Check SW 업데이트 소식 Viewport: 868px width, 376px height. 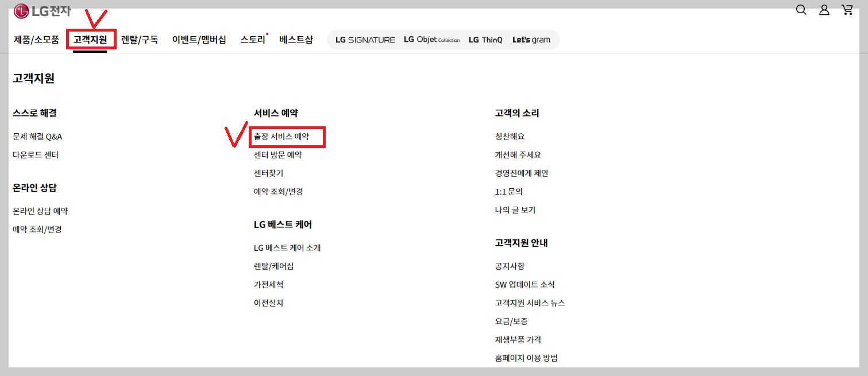pyautogui.click(x=524, y=284)
